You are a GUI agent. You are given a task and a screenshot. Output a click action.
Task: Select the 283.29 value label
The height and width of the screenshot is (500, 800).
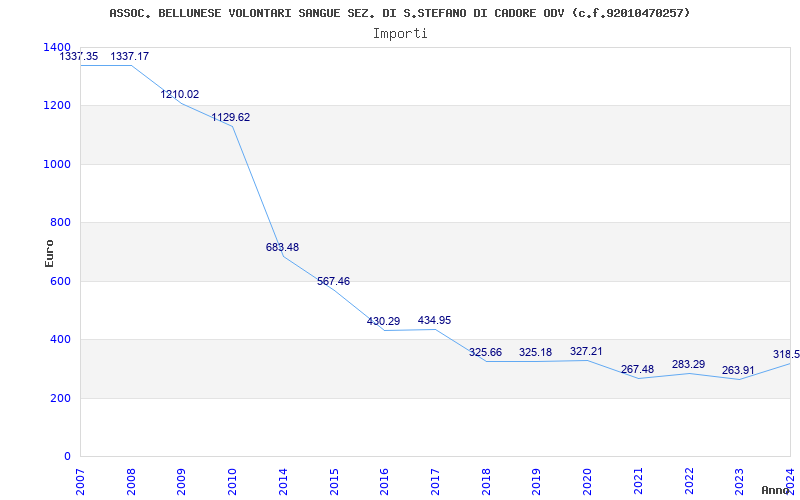coord(688,364)
